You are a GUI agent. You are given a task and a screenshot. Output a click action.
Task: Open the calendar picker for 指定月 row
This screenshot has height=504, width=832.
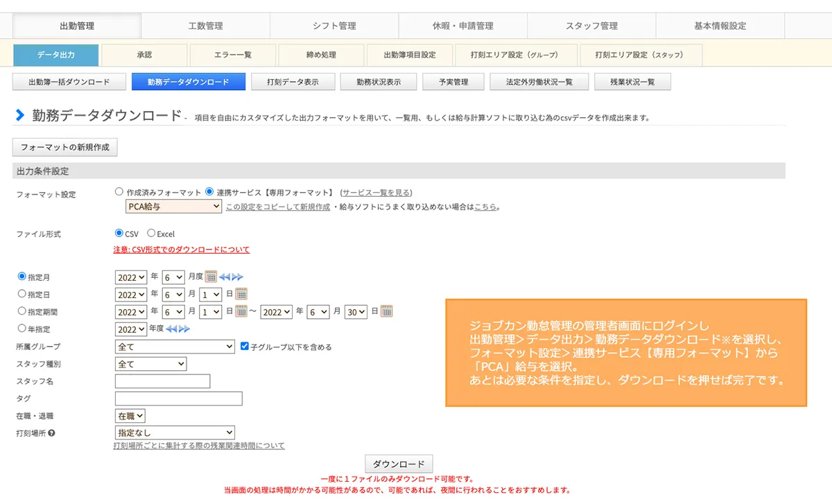[x=211, y=277]
